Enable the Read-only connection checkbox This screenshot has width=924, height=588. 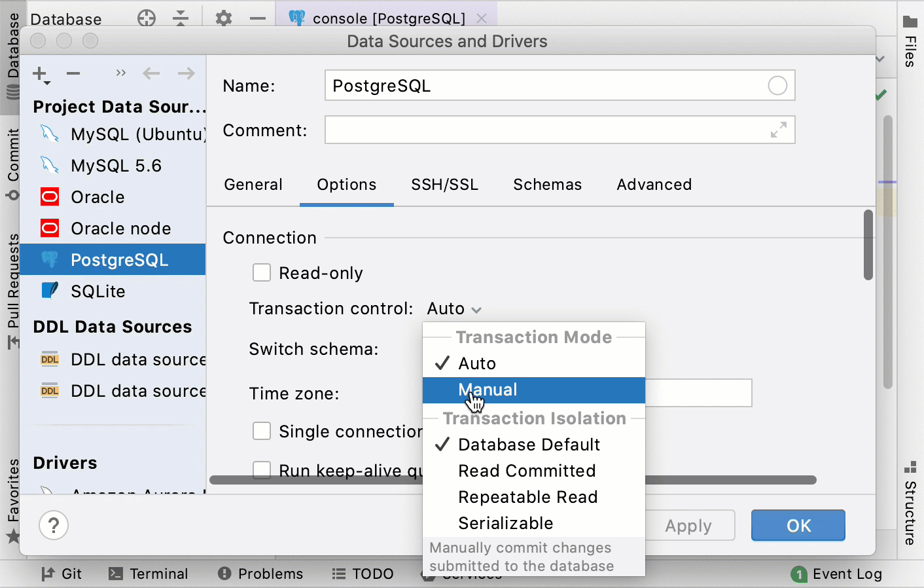click(x=262, y=272)
